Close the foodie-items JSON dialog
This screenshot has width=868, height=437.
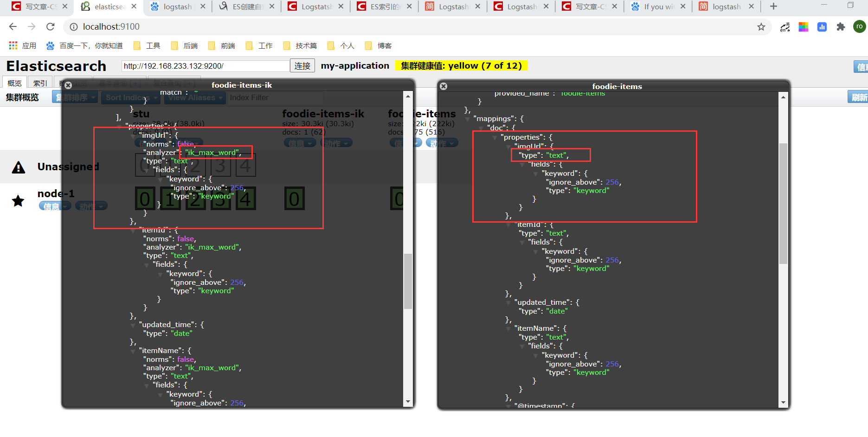(x=444, y=86)
